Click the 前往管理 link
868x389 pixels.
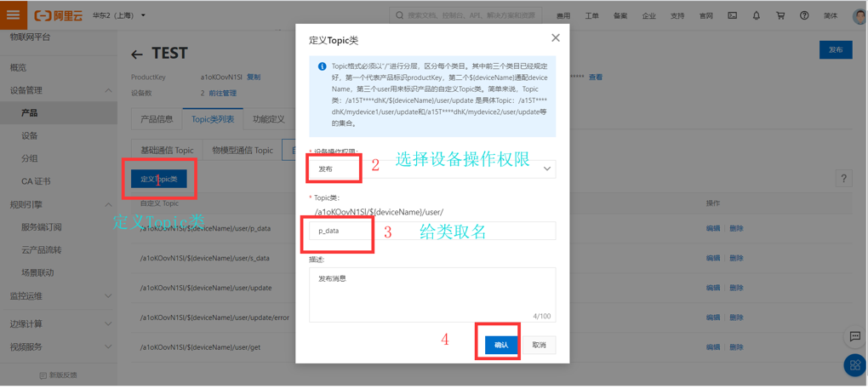[x=223, y=93]
